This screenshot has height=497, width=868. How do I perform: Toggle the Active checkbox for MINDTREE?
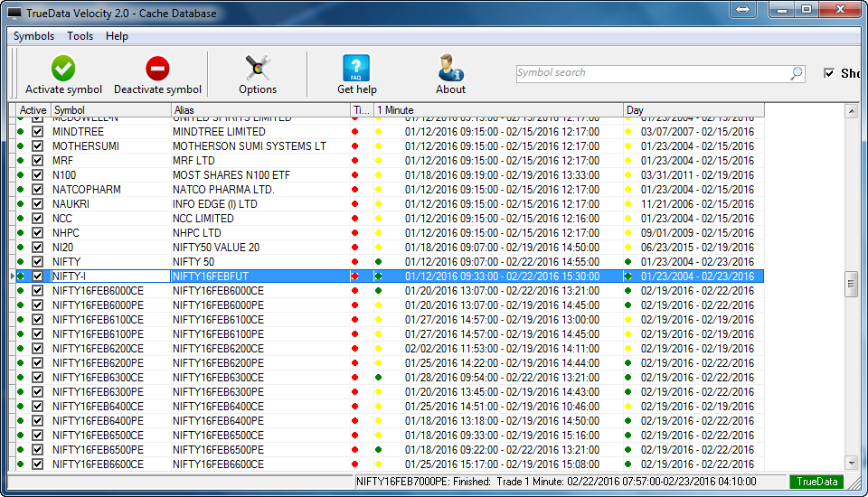37,132
